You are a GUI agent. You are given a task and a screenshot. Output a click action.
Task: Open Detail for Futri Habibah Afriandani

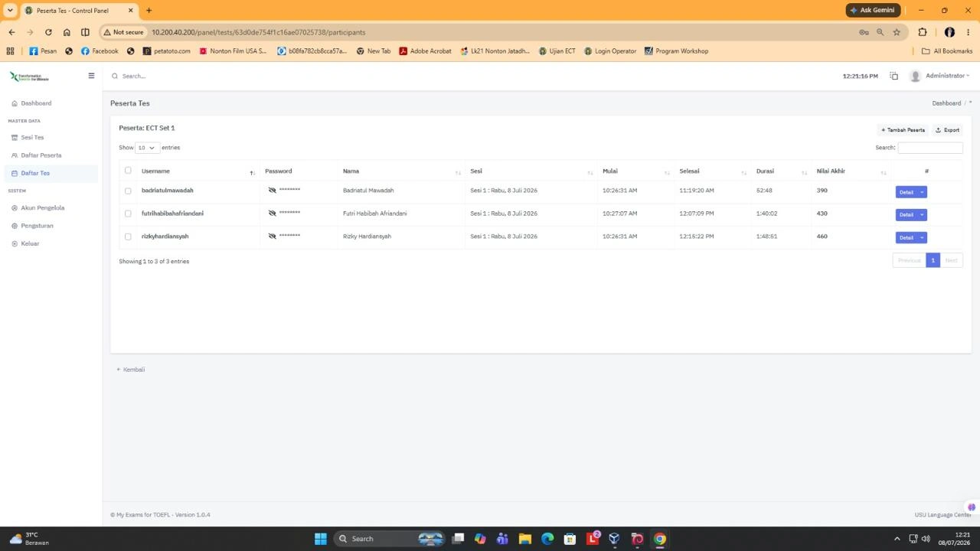point(906,215)
